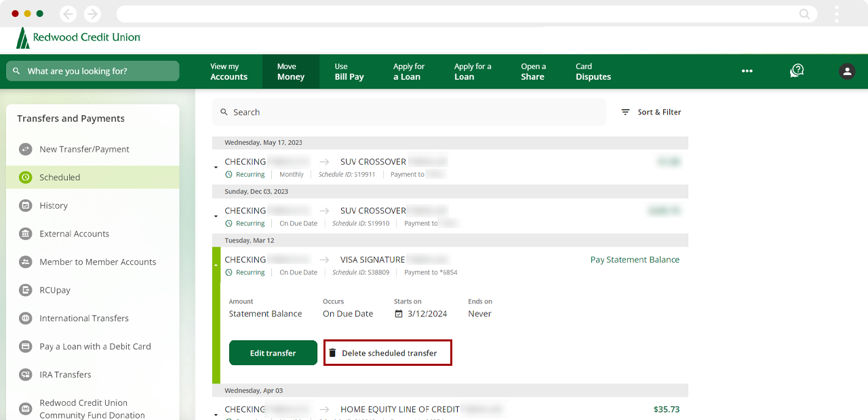Expand the May 17 SUV Crossover transfer
Image resolution: width=868 pixels, height=420 pixels.
coord(216,167)
